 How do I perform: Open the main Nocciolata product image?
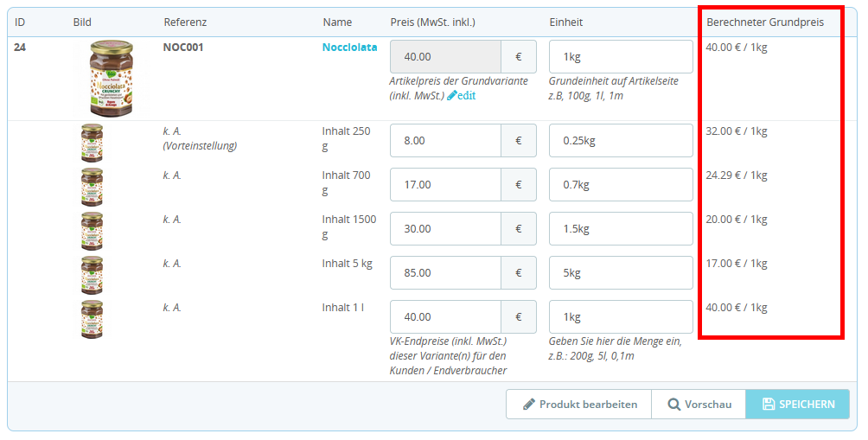(112, 79)
